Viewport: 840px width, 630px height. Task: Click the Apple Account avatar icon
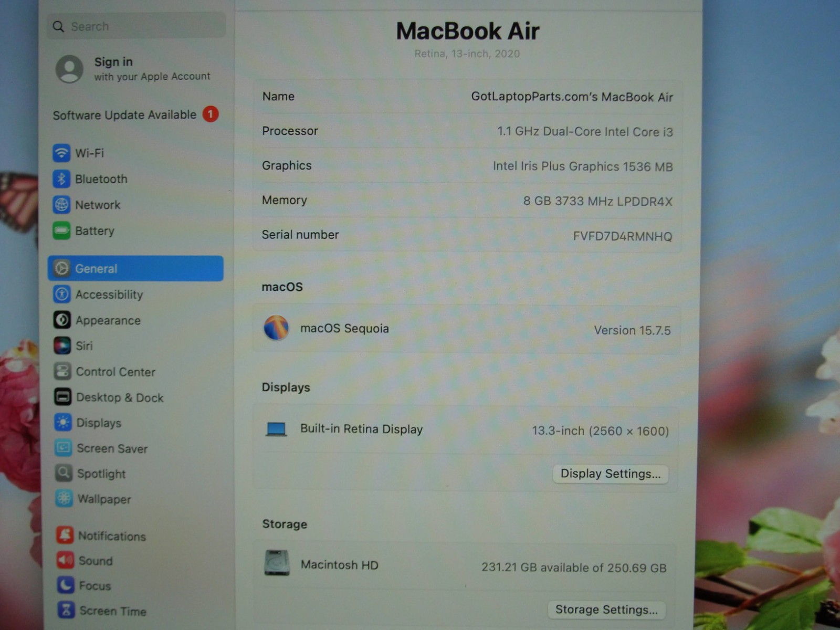tap(69, 69)
